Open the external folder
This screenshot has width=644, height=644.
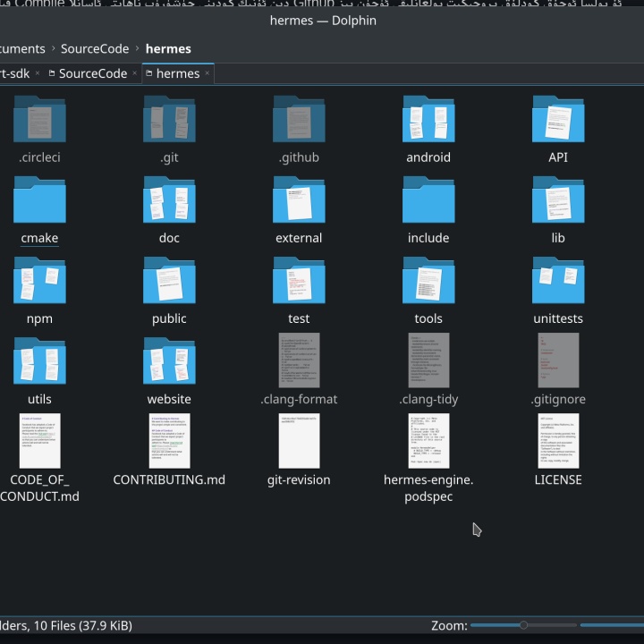tap(299, 199)
